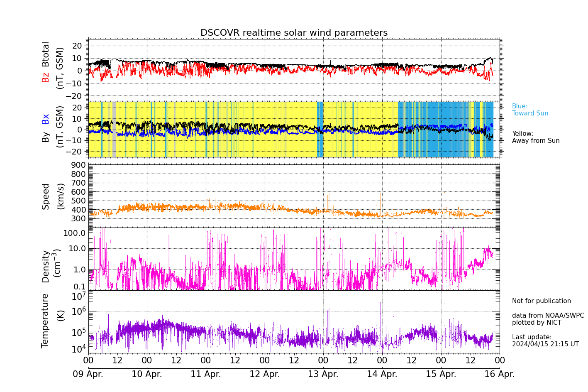The image size is (588, 392).
Task: Select the "700" speed axis tick
Action: click(79, 183)
